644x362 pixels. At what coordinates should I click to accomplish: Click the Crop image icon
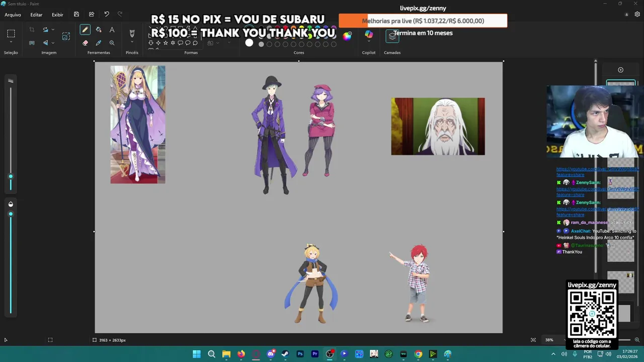coord(32,30)
